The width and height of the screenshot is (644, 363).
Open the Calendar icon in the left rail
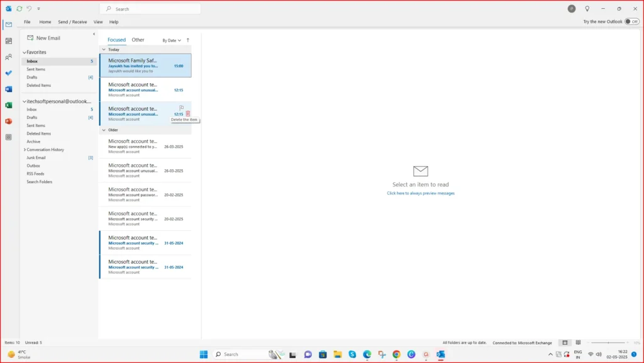point(8,40)
